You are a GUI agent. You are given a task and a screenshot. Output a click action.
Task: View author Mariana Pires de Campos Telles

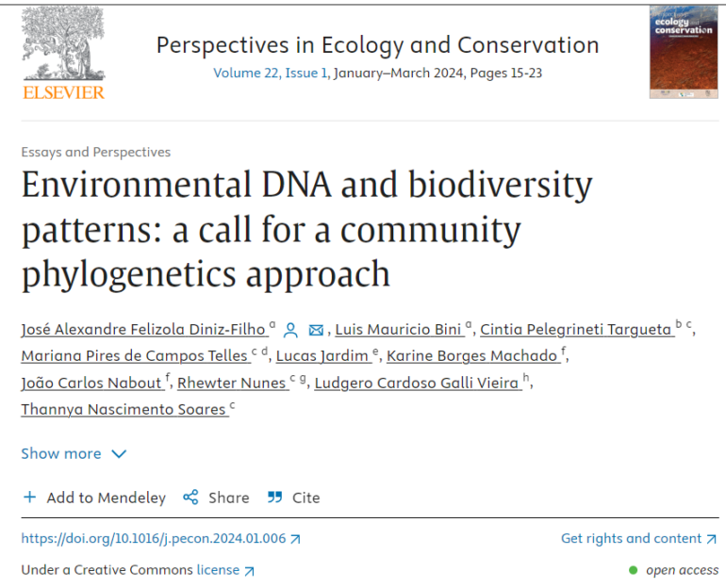[x=134, y=356]
